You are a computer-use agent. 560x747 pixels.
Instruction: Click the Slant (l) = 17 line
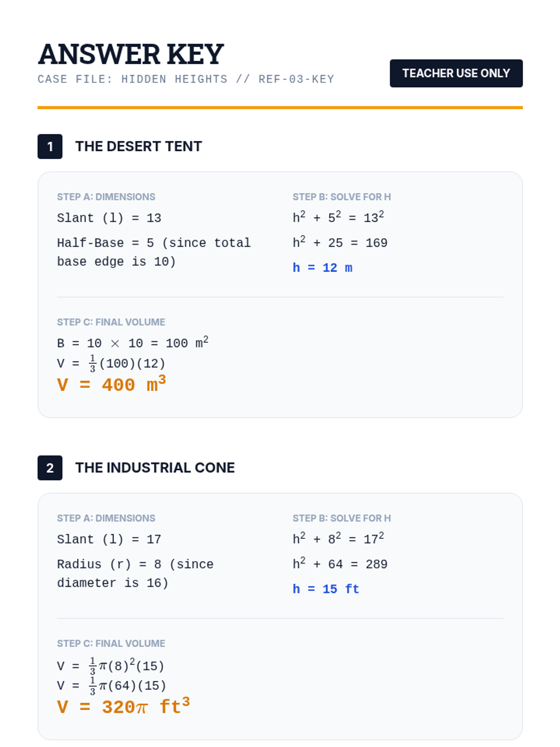109,539
